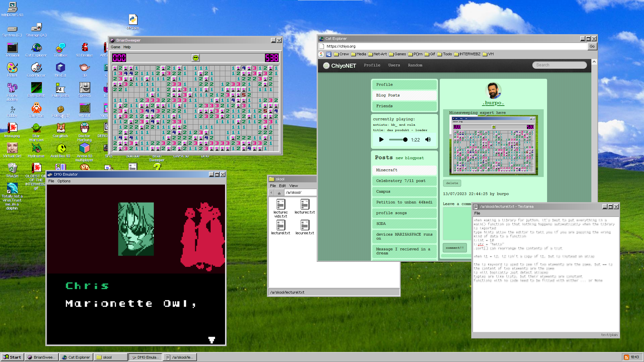The width and height of the screenshot is (644, 362).
Task: Open the Puke Data icon
Action: click(x=60, y=90)
